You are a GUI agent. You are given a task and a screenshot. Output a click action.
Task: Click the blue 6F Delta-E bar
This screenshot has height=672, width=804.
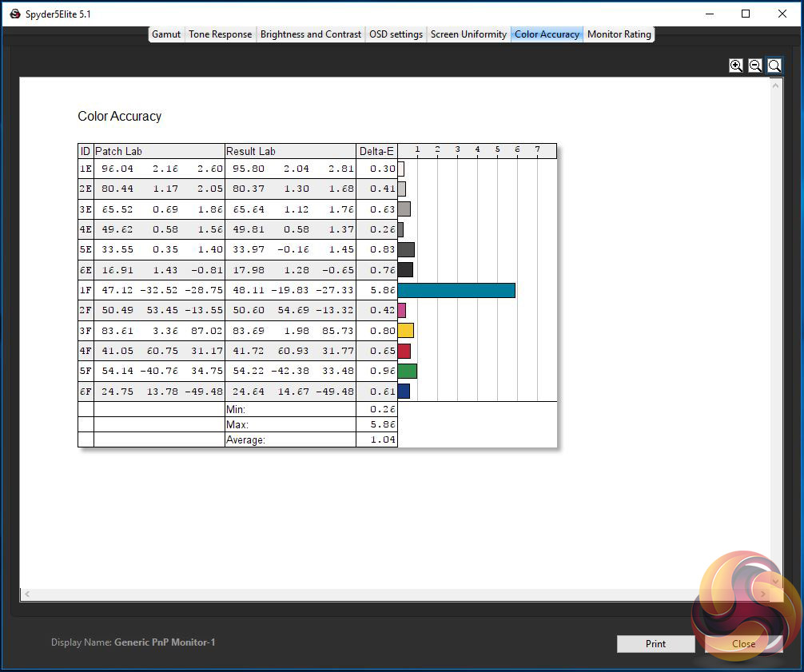click(x=404, y=392)
